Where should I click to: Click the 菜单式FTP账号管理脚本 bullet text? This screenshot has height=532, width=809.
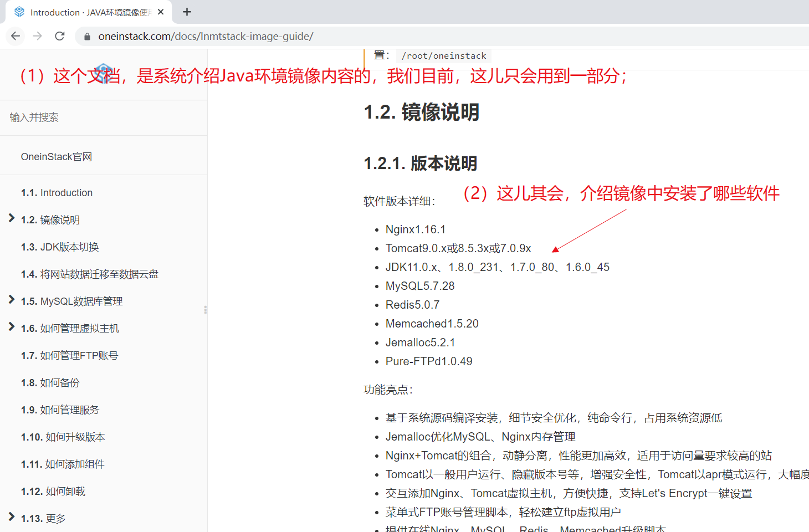coord(503,512)
